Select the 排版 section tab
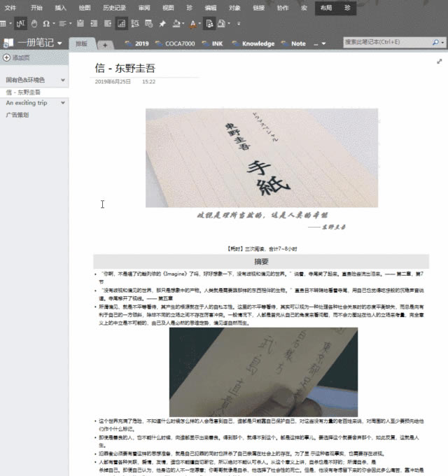 82,43
